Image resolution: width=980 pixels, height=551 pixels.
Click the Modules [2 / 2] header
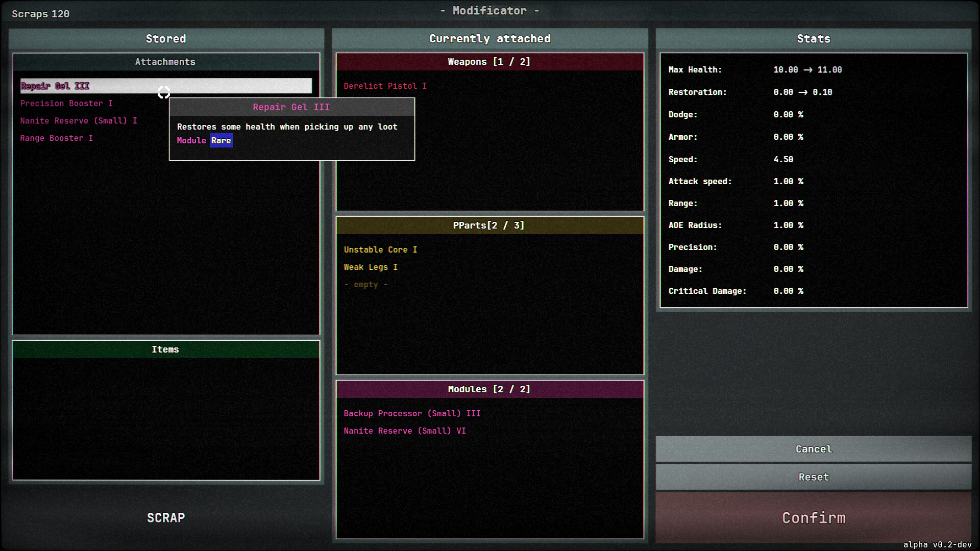tap(489, 389)
